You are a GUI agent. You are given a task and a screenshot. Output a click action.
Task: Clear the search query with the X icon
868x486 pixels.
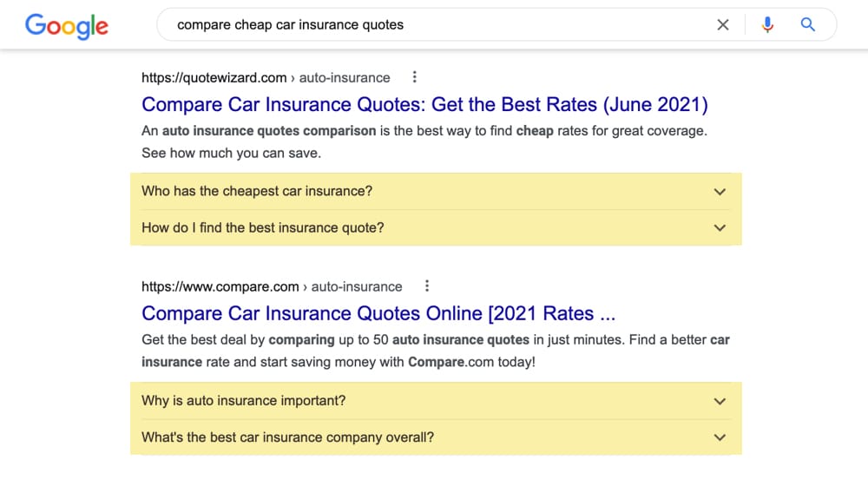click(722, 25)
